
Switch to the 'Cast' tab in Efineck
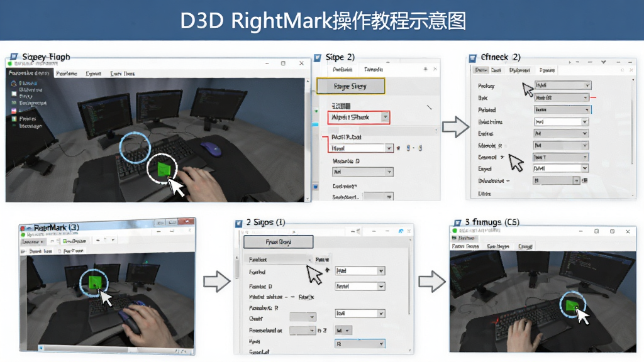coord(496,70)
